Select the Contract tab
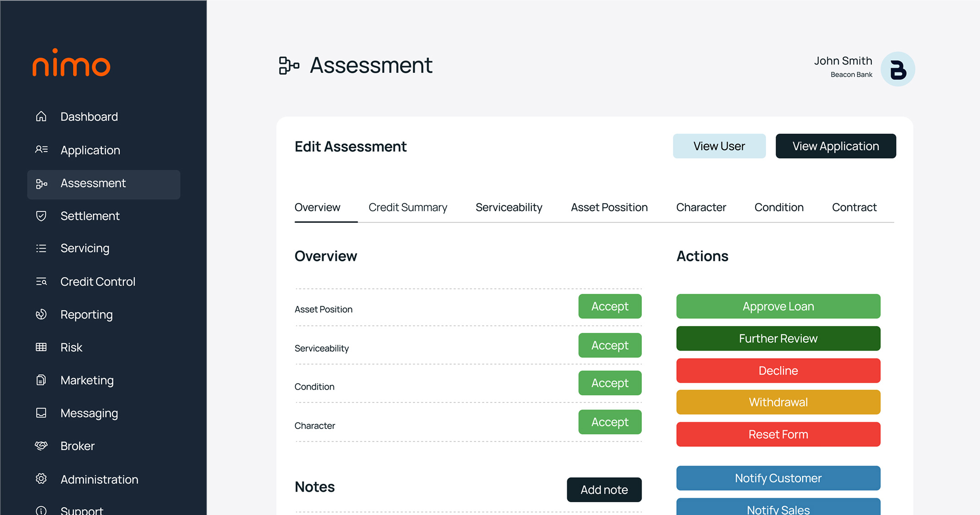Image resolution: width=980 pixels, height=515 pixels. tap(854, 207)
